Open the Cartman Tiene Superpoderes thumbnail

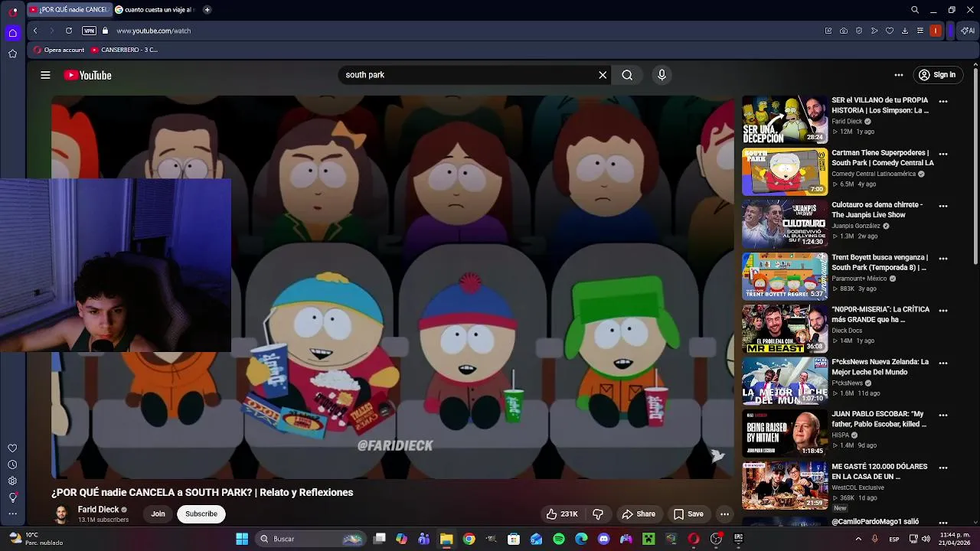785,171
